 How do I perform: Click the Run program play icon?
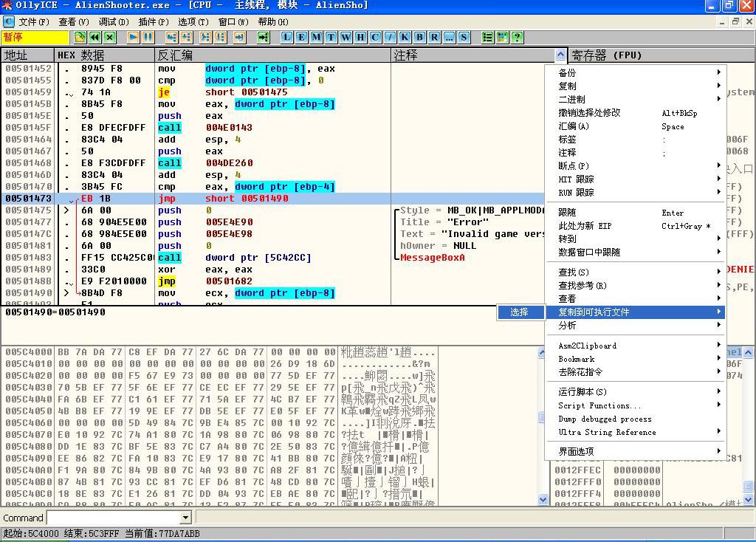coord(133,37)
